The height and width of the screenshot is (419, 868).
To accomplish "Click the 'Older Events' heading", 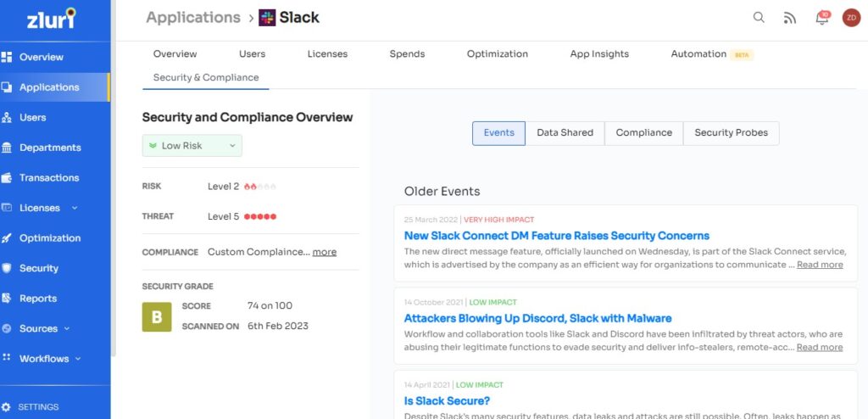I will 442,192.
